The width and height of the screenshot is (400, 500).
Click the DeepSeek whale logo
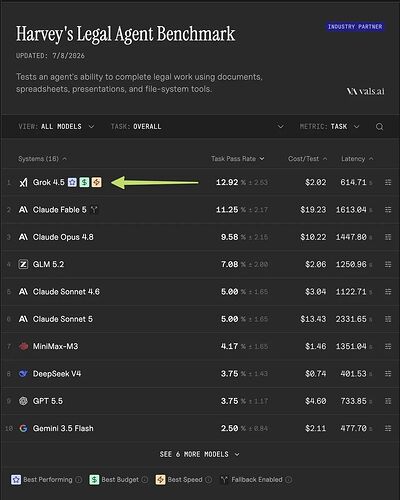click(23, 374)
